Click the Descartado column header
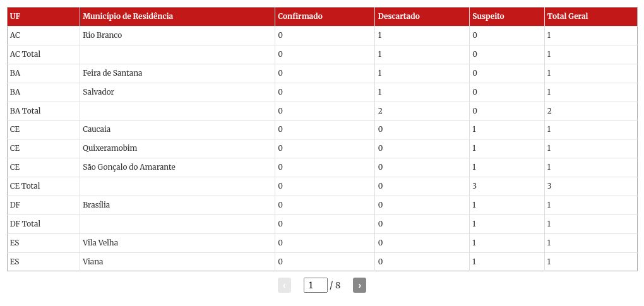 (398, 16)
